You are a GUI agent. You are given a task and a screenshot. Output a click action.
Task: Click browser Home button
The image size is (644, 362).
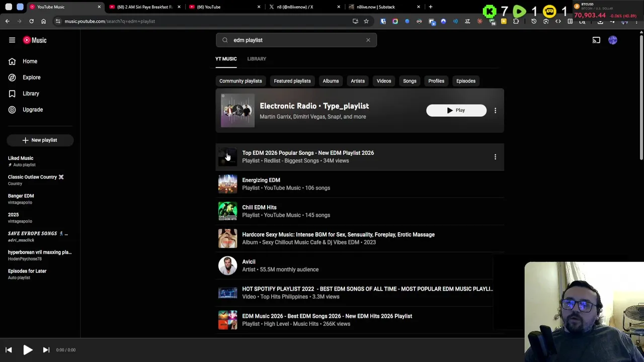43,21
